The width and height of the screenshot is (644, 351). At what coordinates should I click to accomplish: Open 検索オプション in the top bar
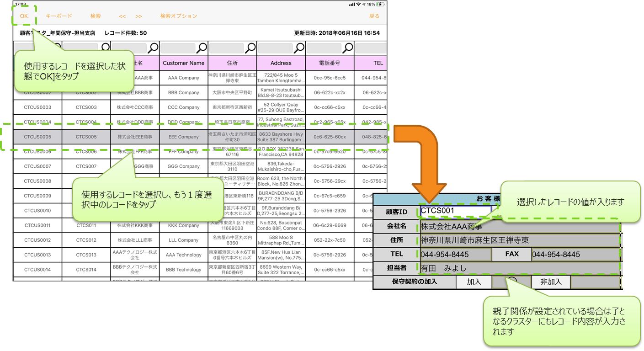click(x=178, y=16)
